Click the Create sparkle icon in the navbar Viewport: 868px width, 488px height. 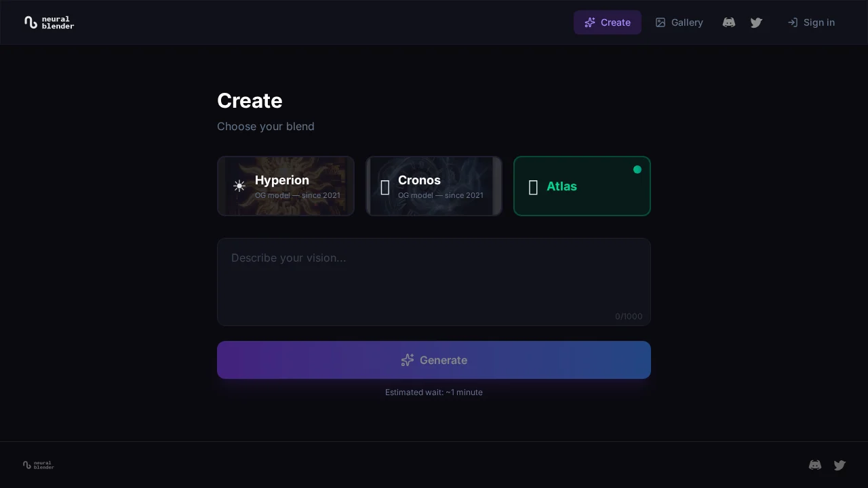pyautogui.click(x=590, y=22)
